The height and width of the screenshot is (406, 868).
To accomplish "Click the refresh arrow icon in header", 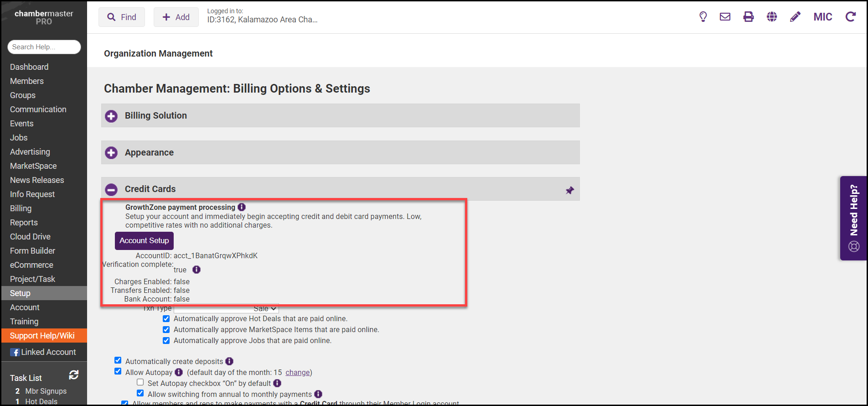I will click(851, 17).
